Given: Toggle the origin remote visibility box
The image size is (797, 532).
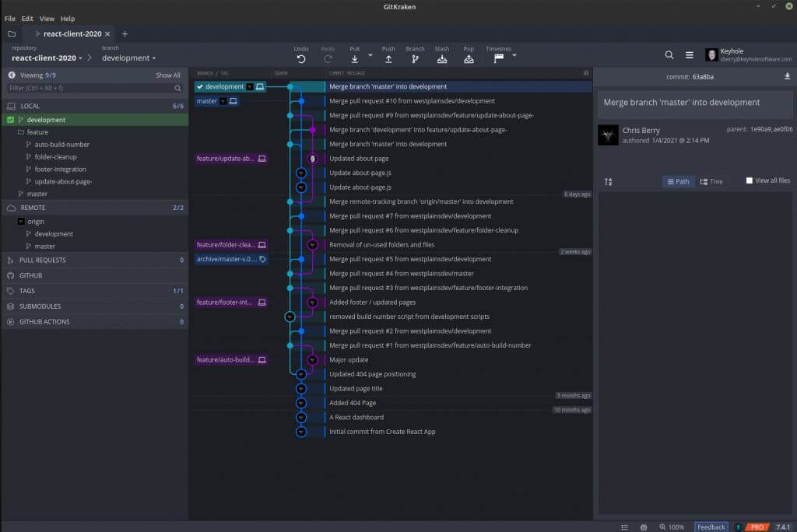Looking at the screenshot, I should (x=21, y=222).
